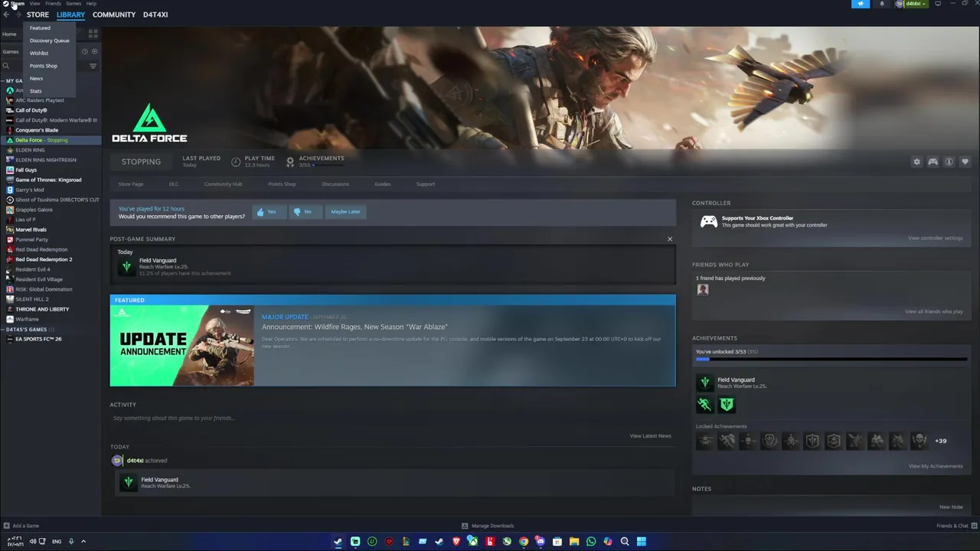The image size is (980, 551).
Task: Select Wishlist from the Store dropdown
Action: pos(50,53)
